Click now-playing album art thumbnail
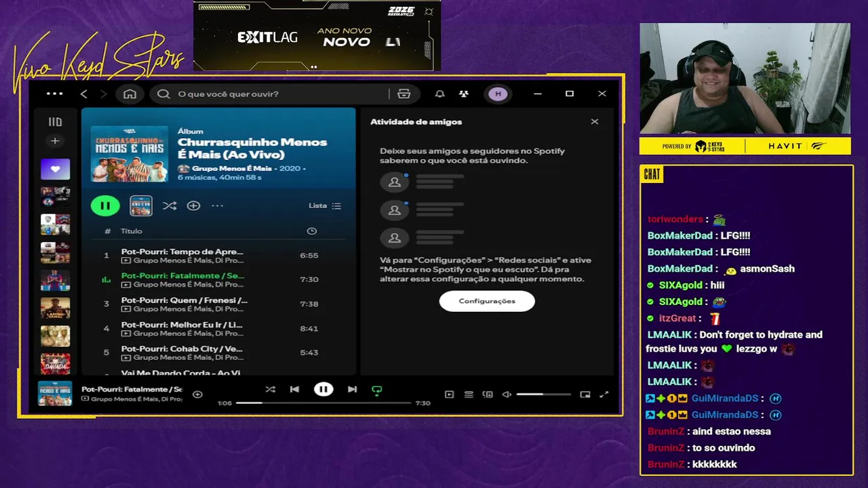This screenshot has height=488, width=868. [55, 394]
